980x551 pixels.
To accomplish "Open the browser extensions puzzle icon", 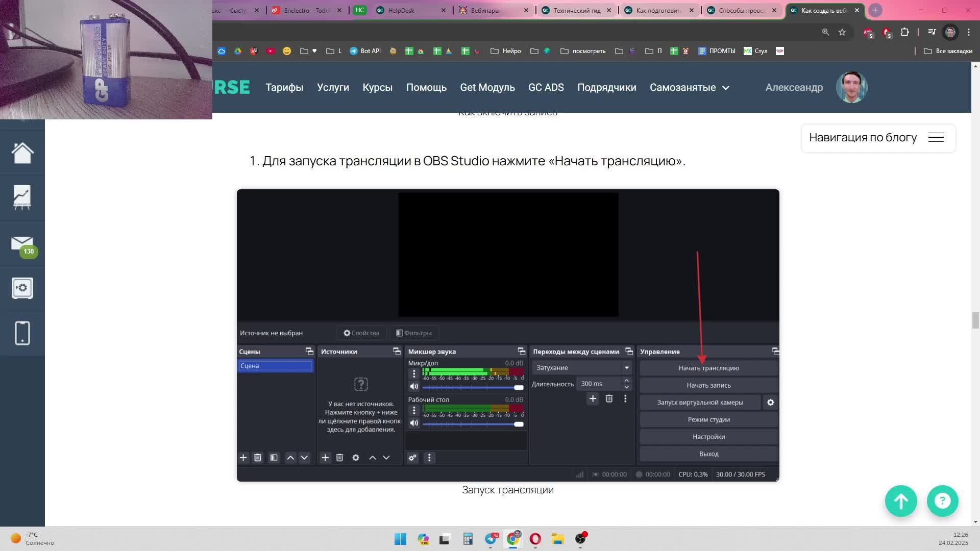I will point(904,32).
